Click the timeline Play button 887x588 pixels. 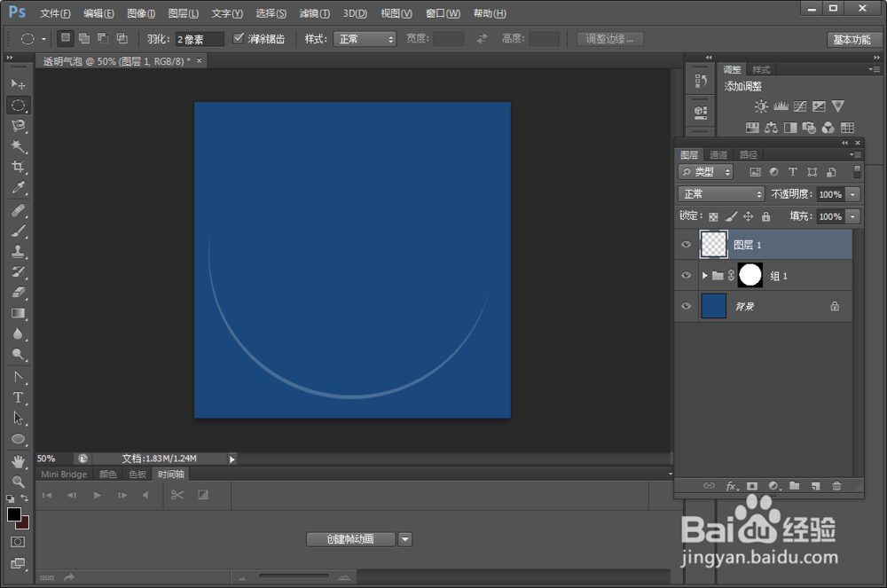click(98, 495)
